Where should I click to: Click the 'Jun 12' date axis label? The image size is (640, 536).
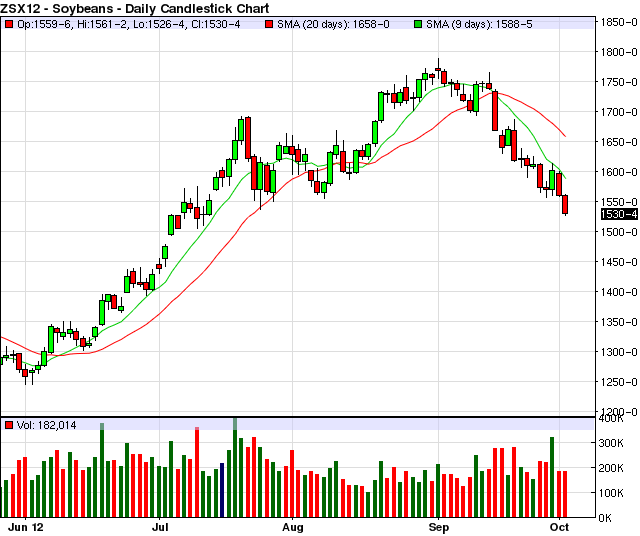[26, 527]
